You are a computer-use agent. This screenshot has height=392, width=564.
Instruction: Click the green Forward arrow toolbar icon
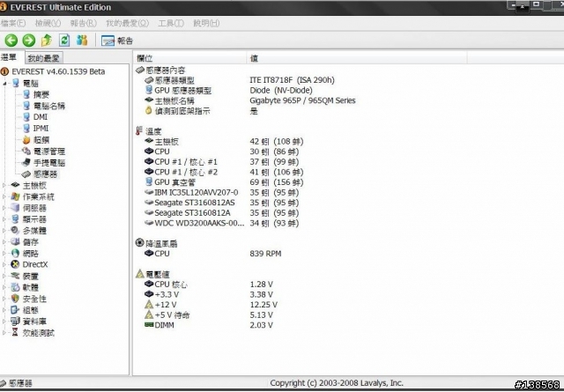(29, 41)
